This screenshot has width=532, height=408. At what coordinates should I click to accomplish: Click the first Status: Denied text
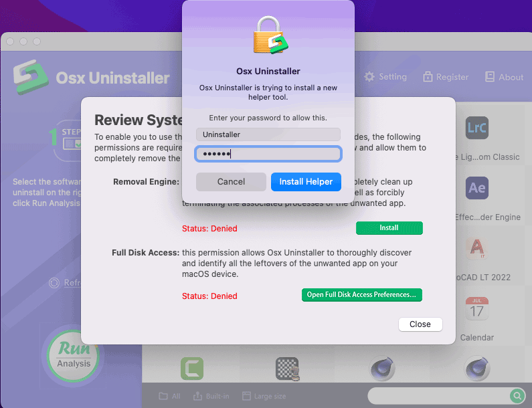(x=209, y=229)
